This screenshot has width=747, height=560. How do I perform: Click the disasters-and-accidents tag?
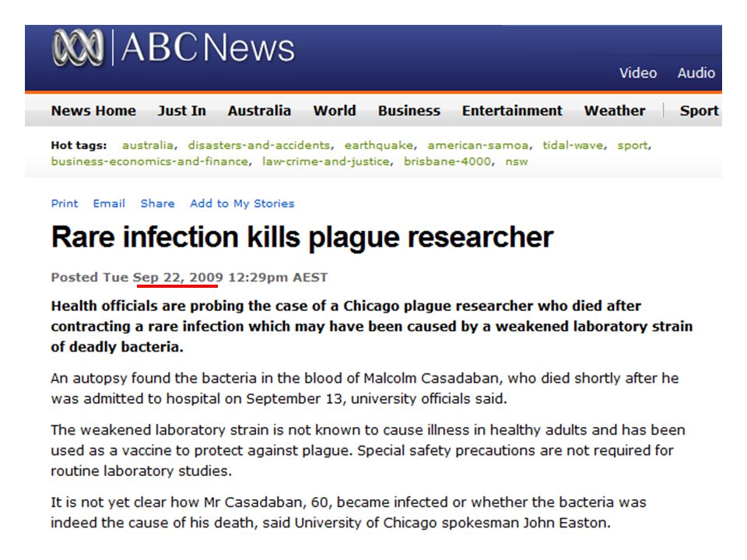pos(258,145)
